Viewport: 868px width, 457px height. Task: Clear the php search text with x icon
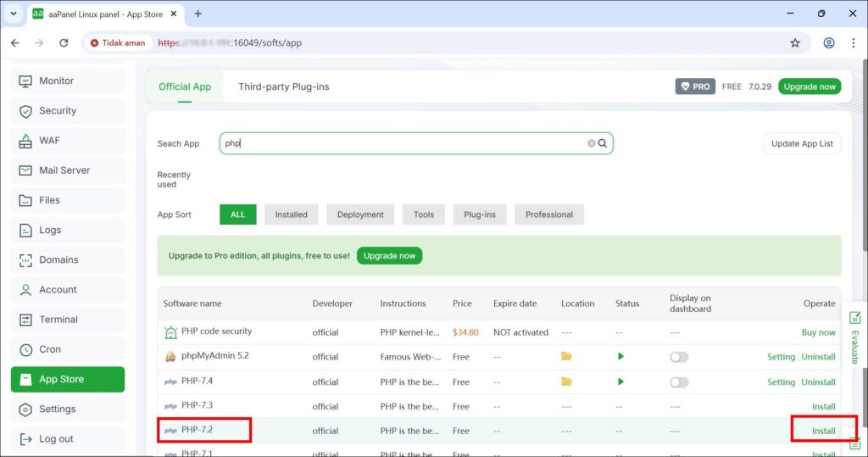pos(592,143)
